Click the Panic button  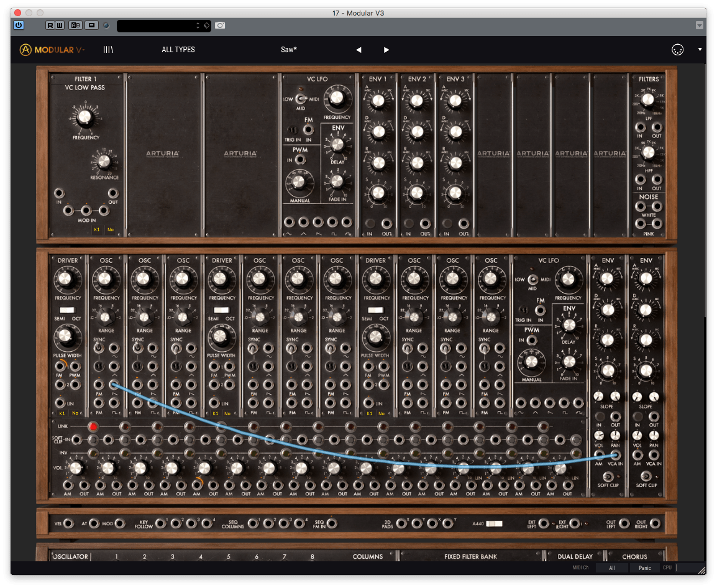pyautogui.click(x=645, y=568)
